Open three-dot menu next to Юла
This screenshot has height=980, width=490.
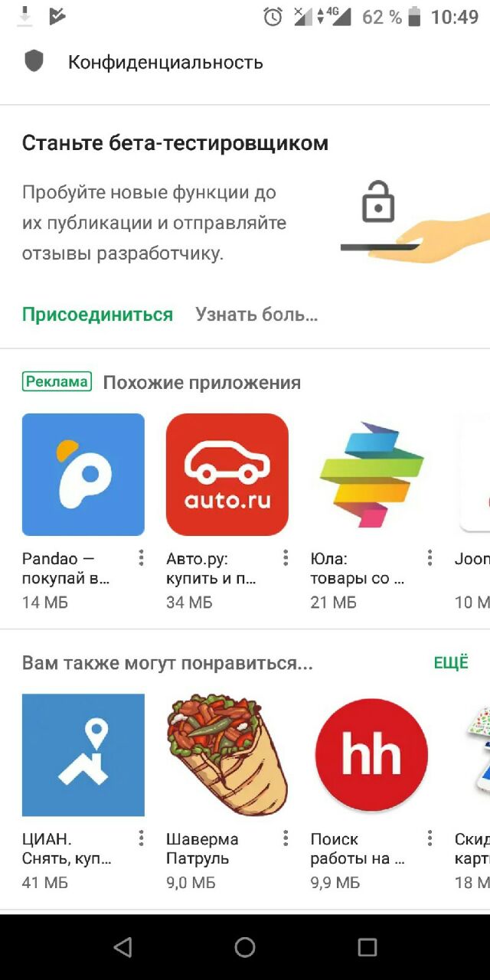430,558
